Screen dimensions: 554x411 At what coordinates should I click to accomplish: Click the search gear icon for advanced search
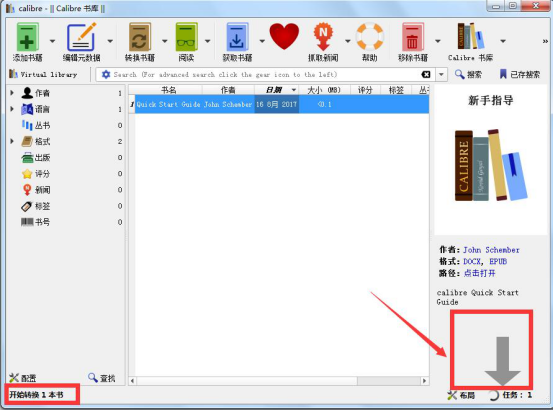tap(106, 75)
